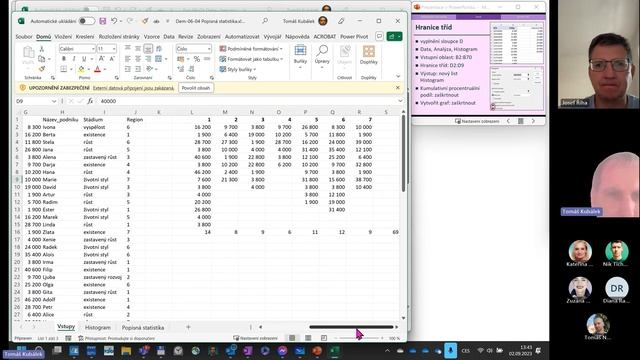The height and width of the screenshot is (360, 640).
Task: Click the red font color A
Action: pyautogui.click(x=97, y=69)
